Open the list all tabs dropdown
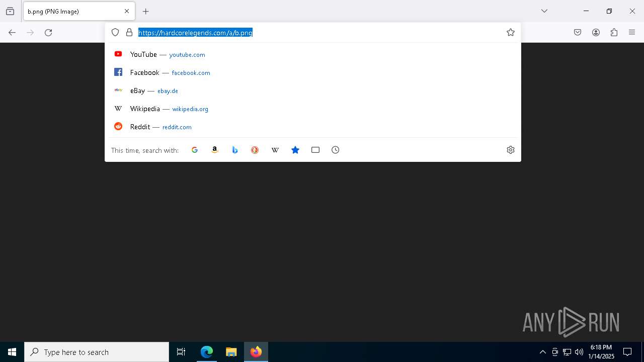The image size is (644, 362). click(544, 11)
